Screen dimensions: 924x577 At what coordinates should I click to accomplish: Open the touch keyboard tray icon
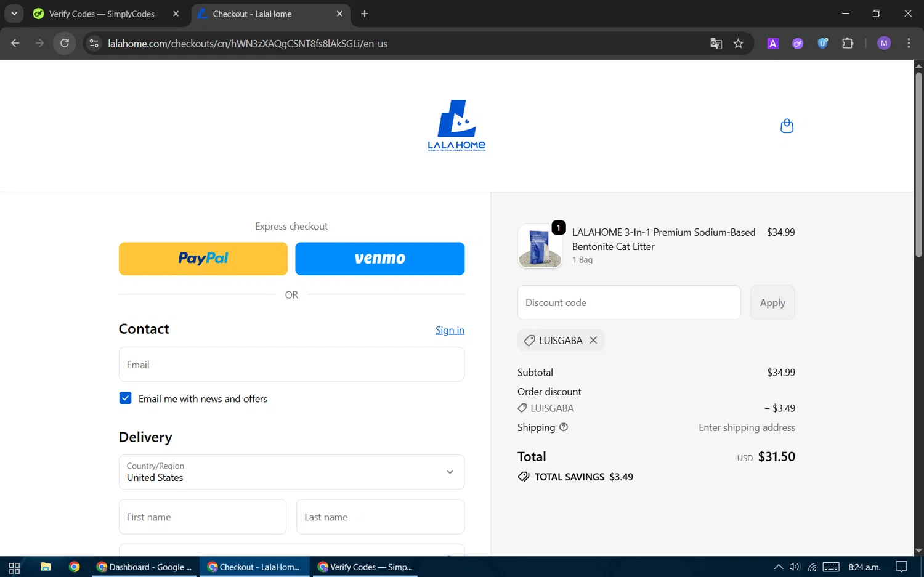point(831,567)
